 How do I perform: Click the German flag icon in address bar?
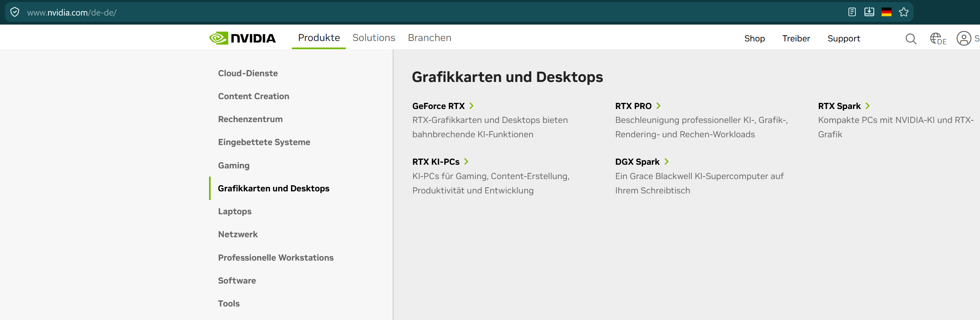click(887, 12)
